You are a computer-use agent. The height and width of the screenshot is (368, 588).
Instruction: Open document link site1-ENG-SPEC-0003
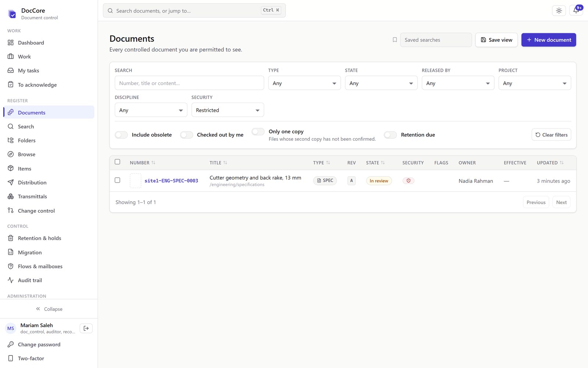point(171,181)
